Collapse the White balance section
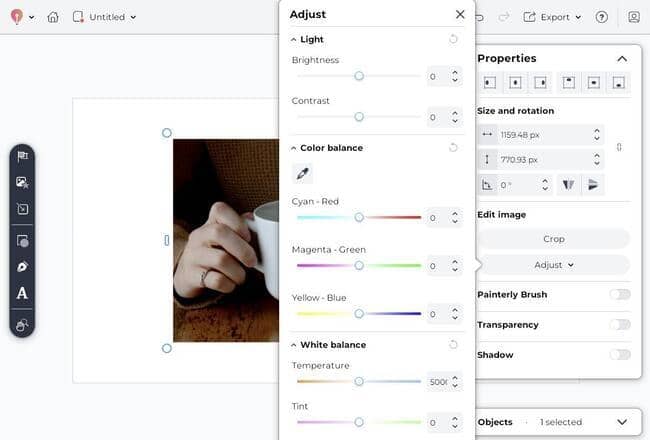 click(x=293, y=345)
